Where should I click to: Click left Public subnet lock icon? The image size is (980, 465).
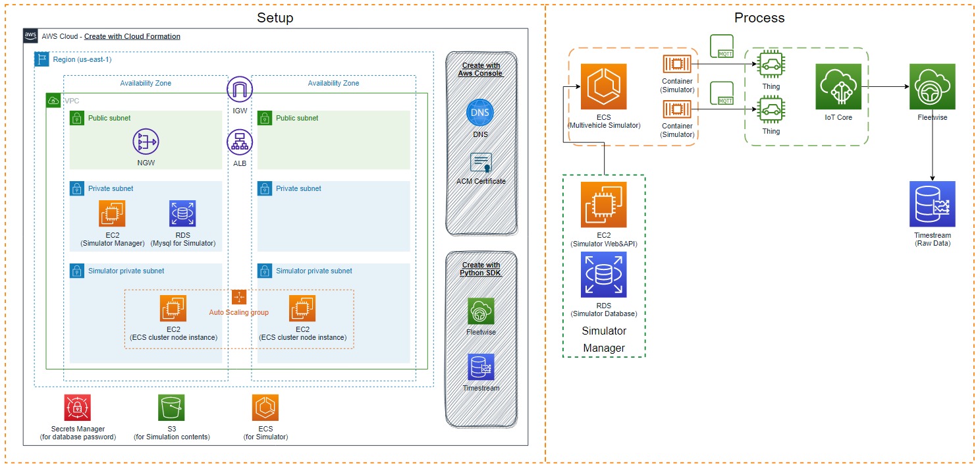(x=78, y=119)
